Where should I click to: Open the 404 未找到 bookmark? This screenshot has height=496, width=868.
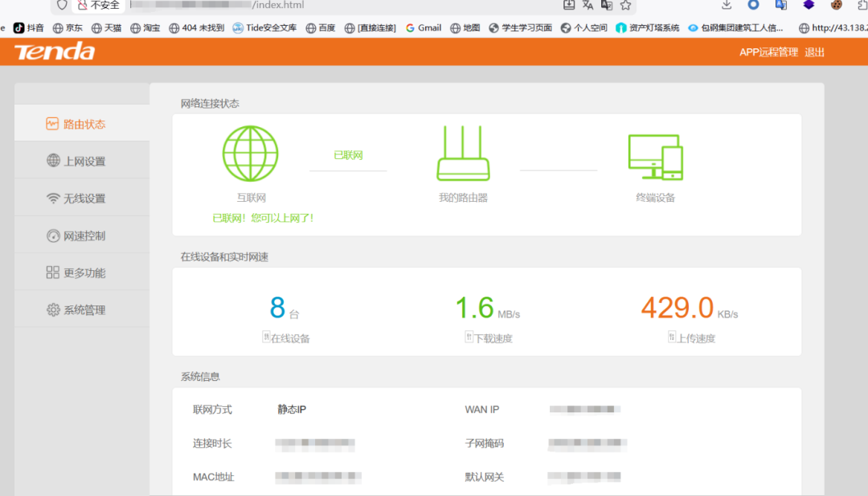pos(197,27)
